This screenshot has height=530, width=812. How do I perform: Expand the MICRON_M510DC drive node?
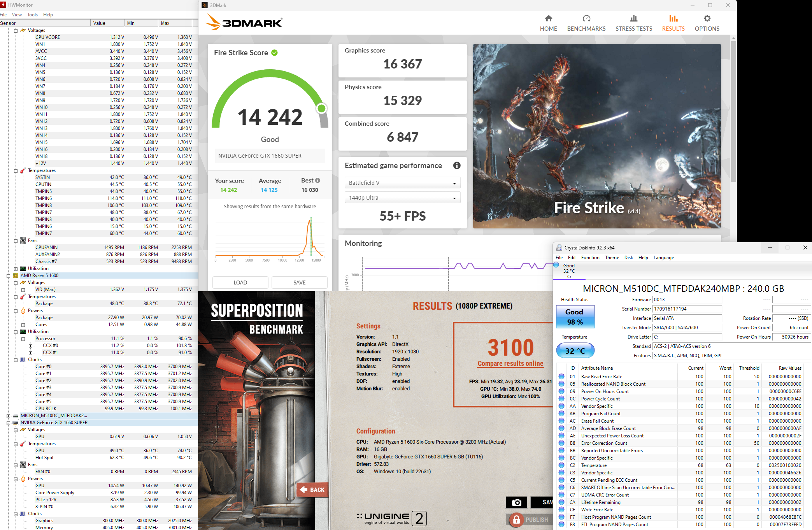pyautogui.click(x=9, y=416)
